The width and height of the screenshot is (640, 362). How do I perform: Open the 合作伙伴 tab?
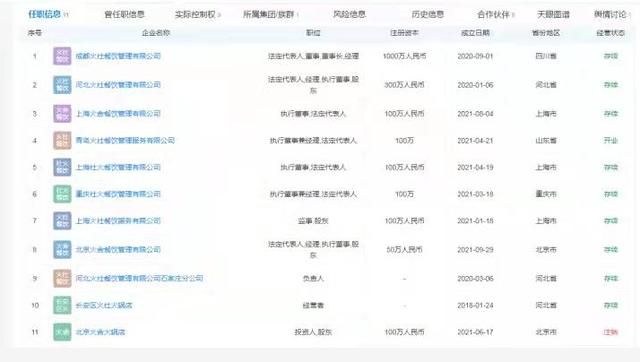[493, 14]
